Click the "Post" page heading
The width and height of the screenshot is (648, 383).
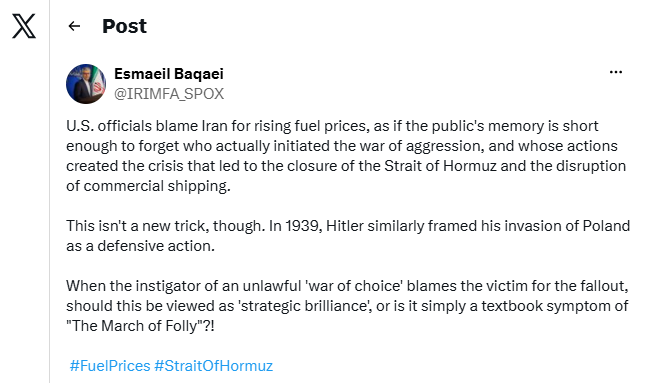point(124,26)
